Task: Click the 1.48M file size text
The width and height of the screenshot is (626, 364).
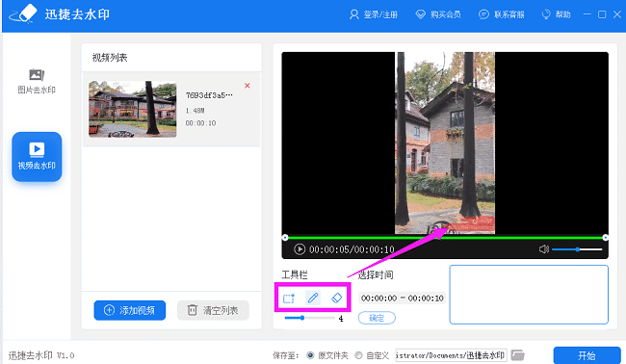Action: coord(196,110)
